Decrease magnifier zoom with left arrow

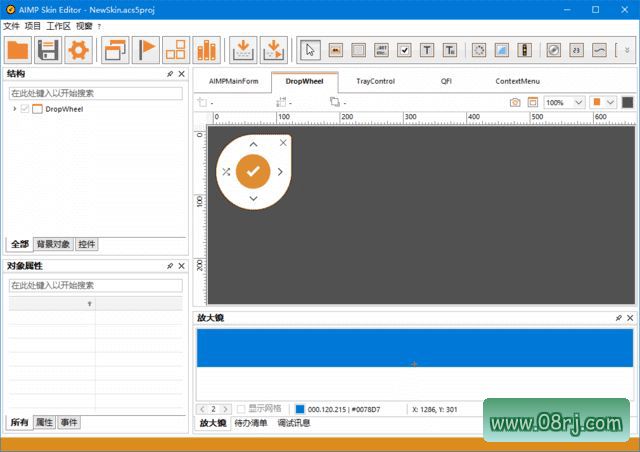(202, 409)
